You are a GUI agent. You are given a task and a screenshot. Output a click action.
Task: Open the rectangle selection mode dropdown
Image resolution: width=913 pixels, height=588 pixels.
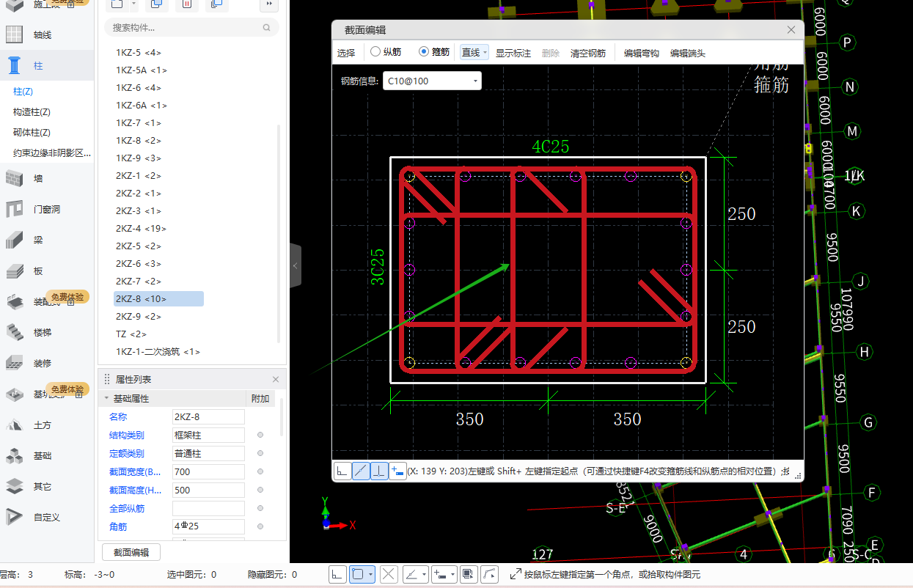(x=371, y=574)
